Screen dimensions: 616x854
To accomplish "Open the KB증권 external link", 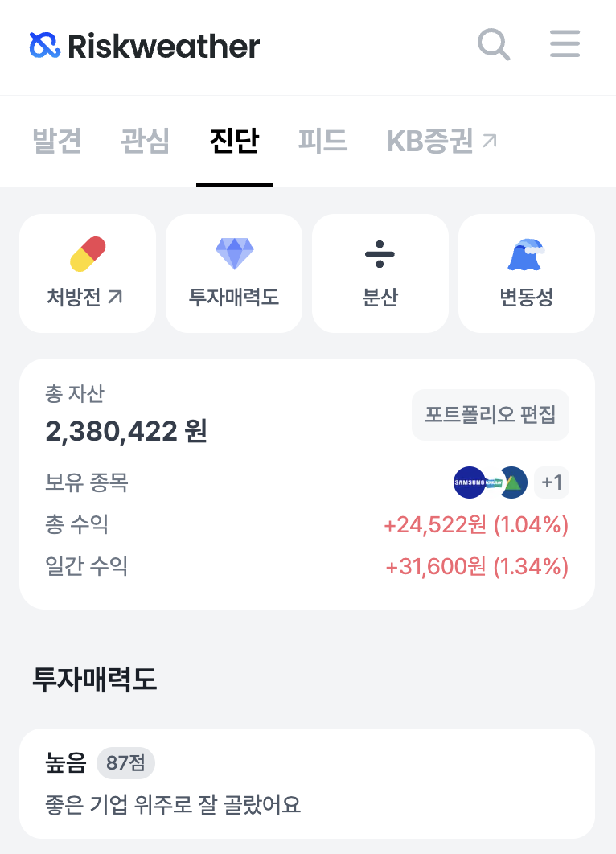I will click(442, 142).
